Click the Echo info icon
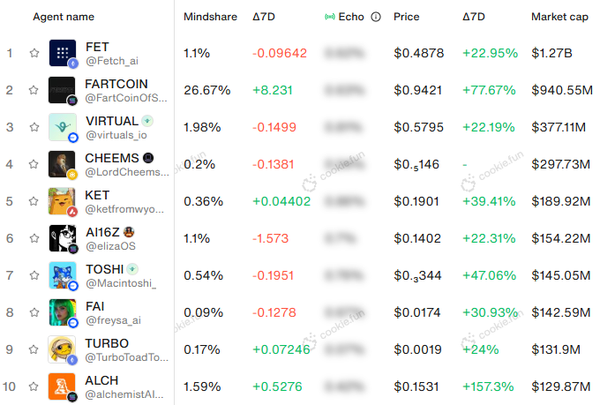 point(375,17)
